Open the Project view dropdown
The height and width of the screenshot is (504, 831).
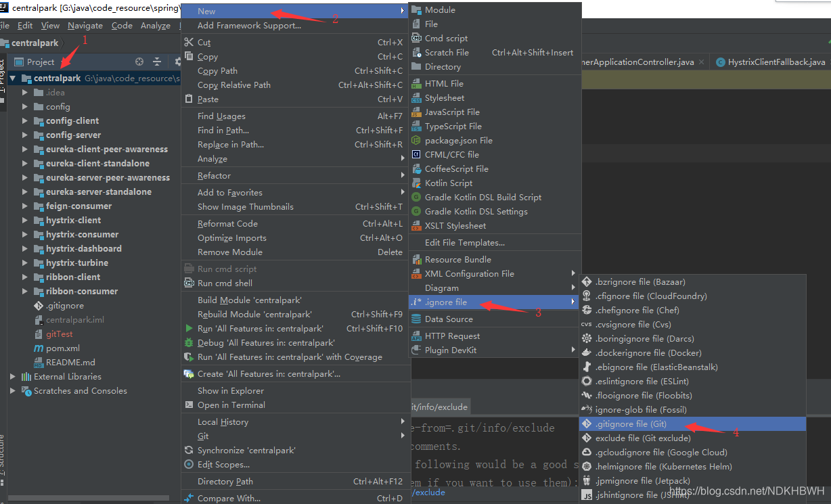[41, 62]
